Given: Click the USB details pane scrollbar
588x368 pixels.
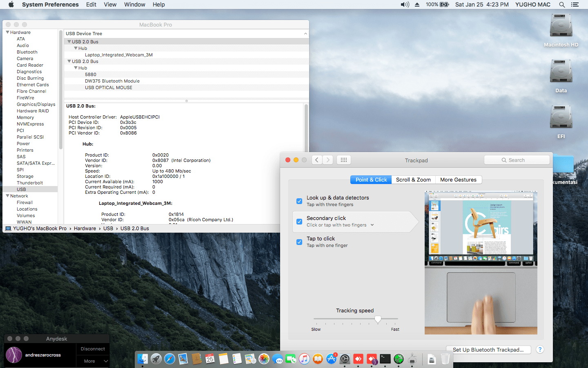Looking at the screenshot, I should [x=306, y=128].
